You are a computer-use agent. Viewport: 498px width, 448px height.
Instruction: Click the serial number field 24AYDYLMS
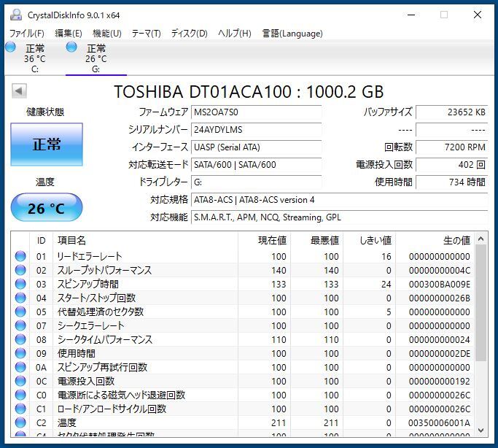click(x=256, y=130)
